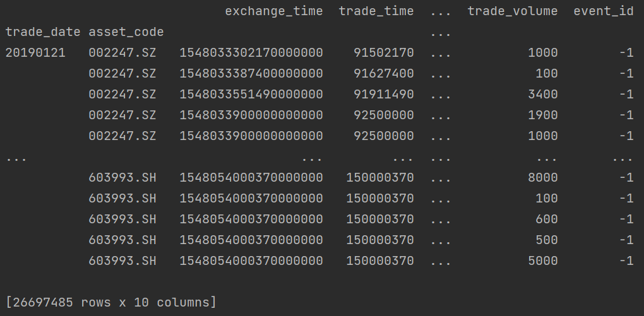Select the trade volume 1900 cell
This screenshot has width=644, height=316.
(542, 115)
